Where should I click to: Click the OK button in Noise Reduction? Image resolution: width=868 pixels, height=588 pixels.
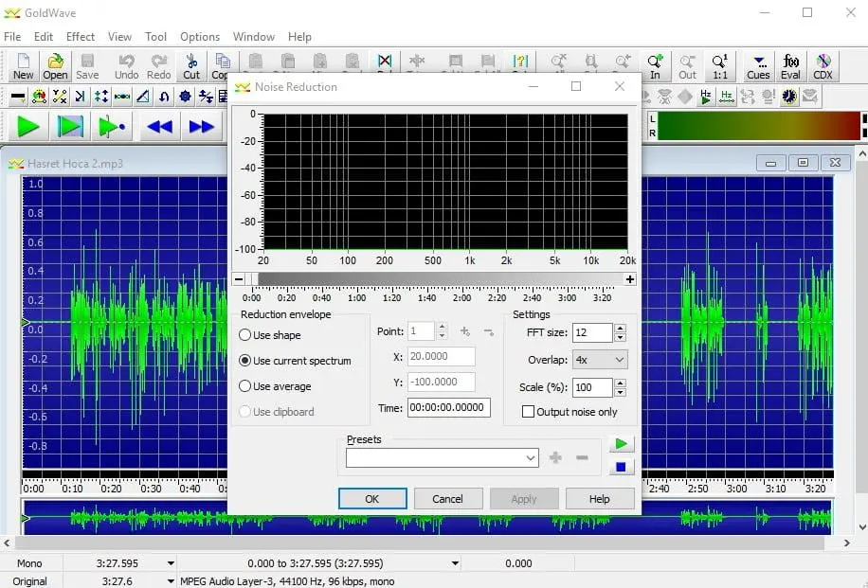(x=372, y=499)
